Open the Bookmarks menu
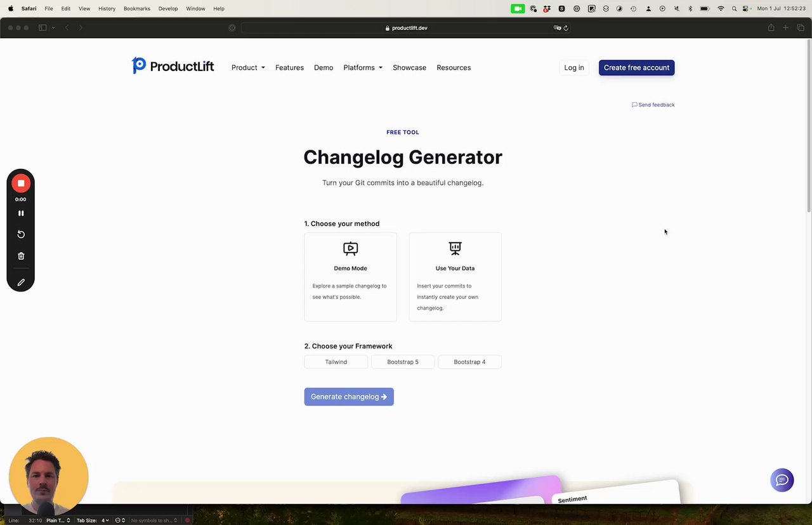Screen dimensions: 812x525 click(137, 8)
